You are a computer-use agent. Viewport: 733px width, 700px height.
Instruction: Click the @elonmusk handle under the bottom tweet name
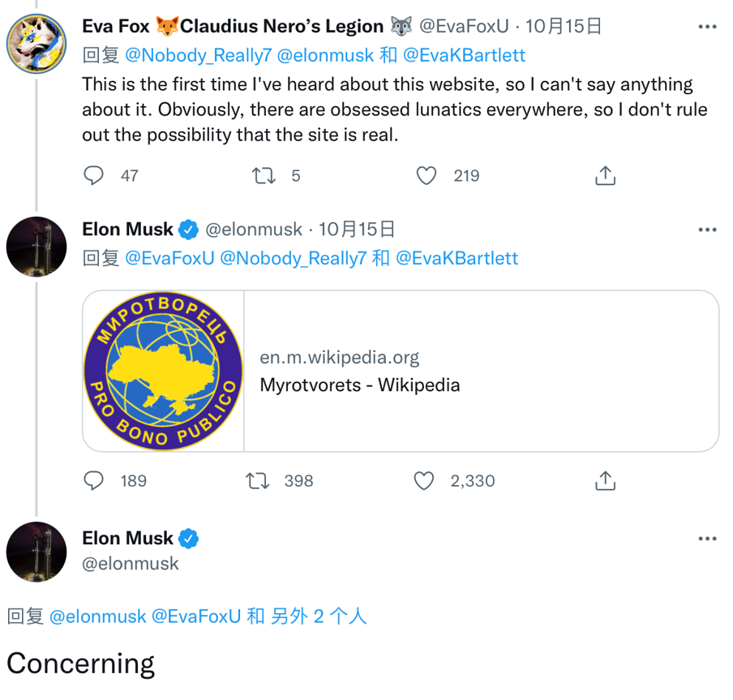[x=131, y=563]
